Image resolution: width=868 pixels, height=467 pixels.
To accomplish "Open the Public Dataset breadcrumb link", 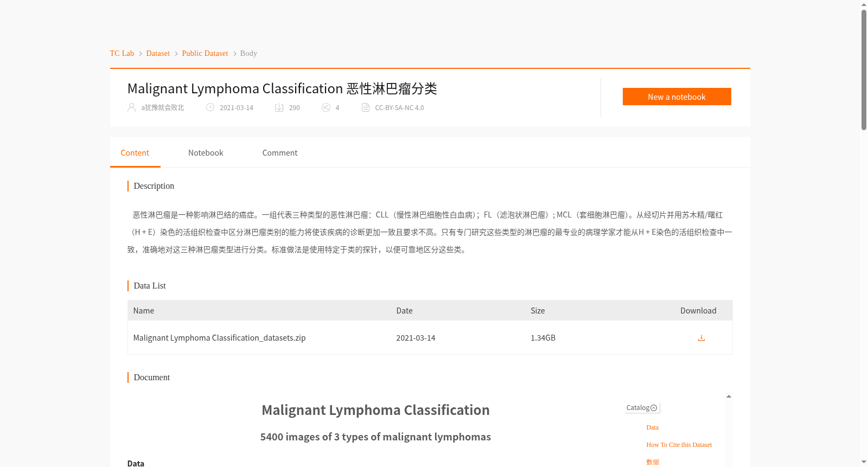I will coord(205,53).
